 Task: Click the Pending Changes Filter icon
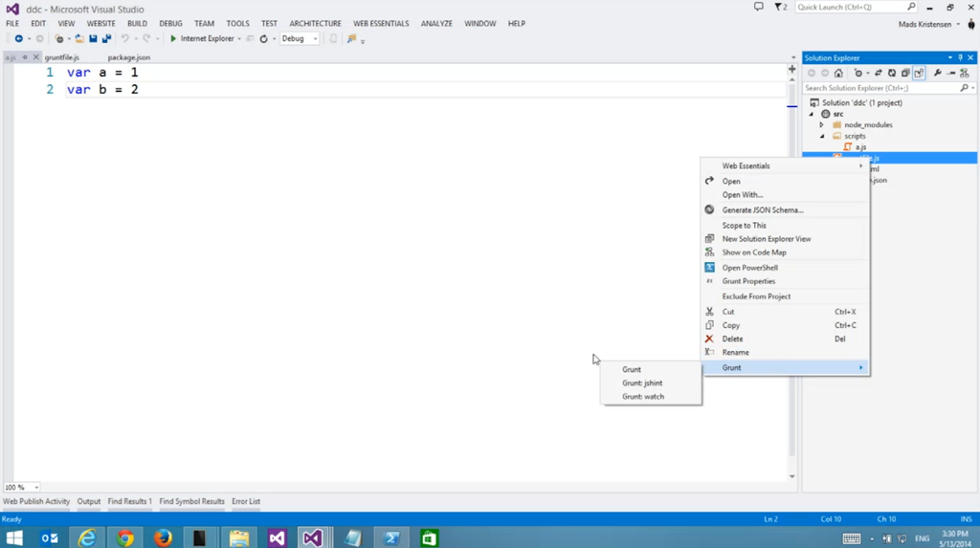click(x=858, y=73)
